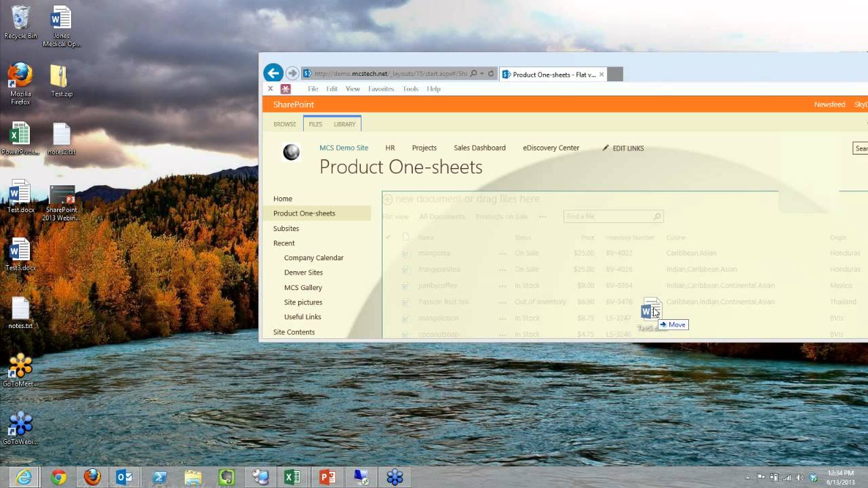Viewport: 868px width, 488px height.
Task: Open the Recycle Bin desktop icon
Action: pyautogui.click(x=20, y=22)
